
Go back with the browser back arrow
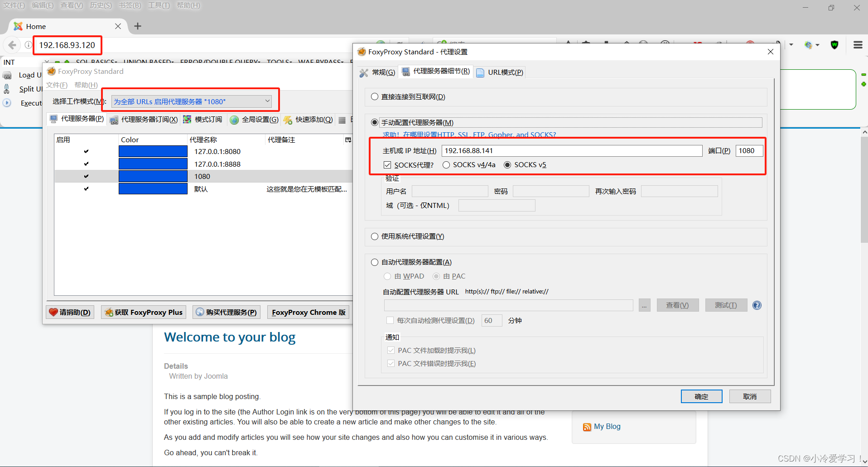12,45
